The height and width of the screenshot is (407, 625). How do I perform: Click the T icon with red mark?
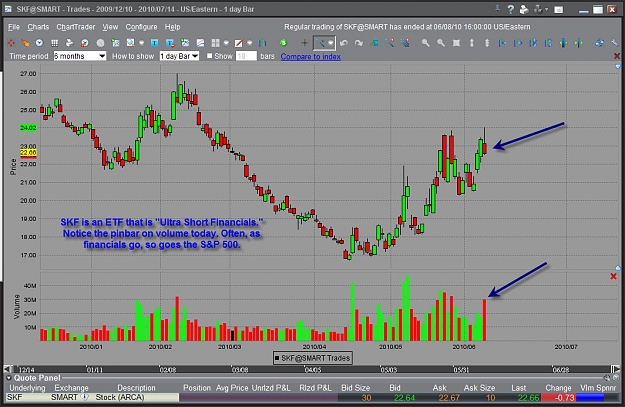[170, 43]
